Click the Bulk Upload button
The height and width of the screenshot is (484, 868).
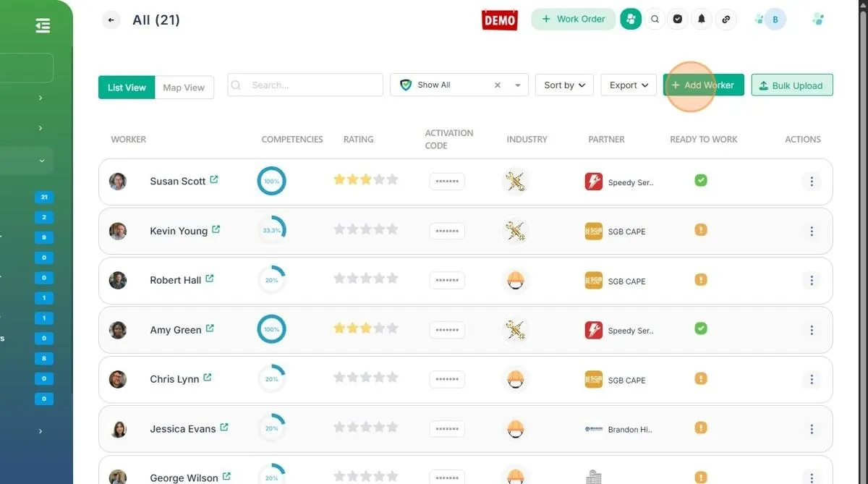[791, 85]
